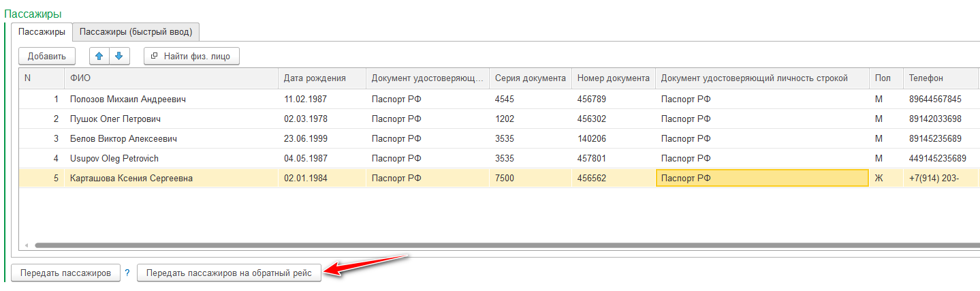Image resolution: width=980 pixels, height=291 pixels.
Task: Click the Телефон column header
Action: click(940, 78)
